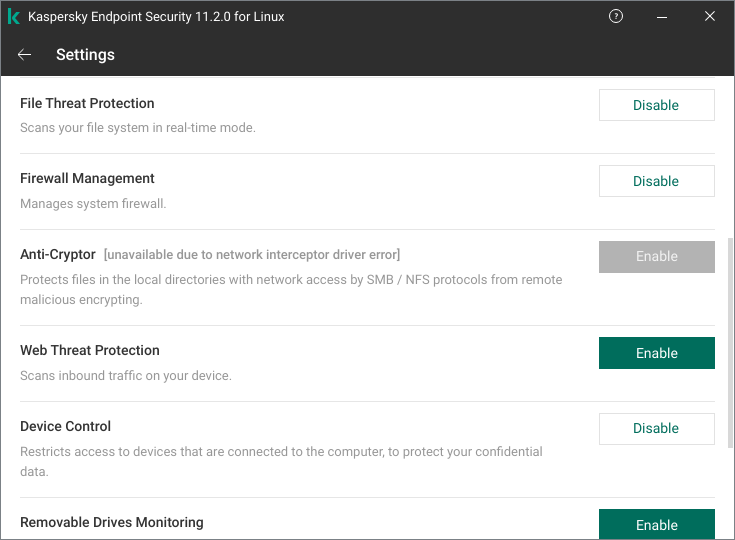The image size is (735, 540).
Task: Click the vertical scrollbar thumb
Action: [730, 343]
